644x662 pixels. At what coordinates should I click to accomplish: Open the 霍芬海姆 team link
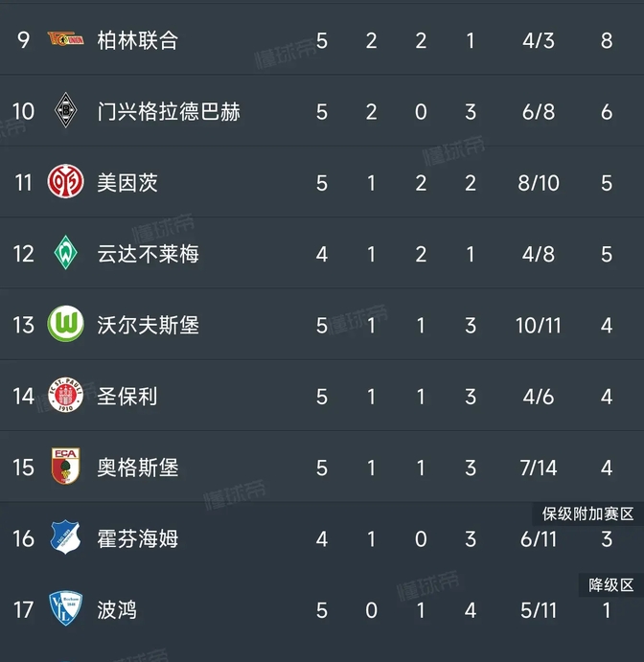pyautogui.click(x=137, y=538)
